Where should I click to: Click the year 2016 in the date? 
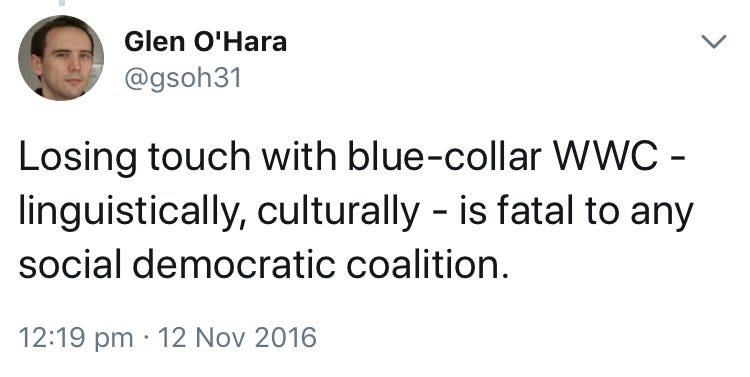[285, 338]
